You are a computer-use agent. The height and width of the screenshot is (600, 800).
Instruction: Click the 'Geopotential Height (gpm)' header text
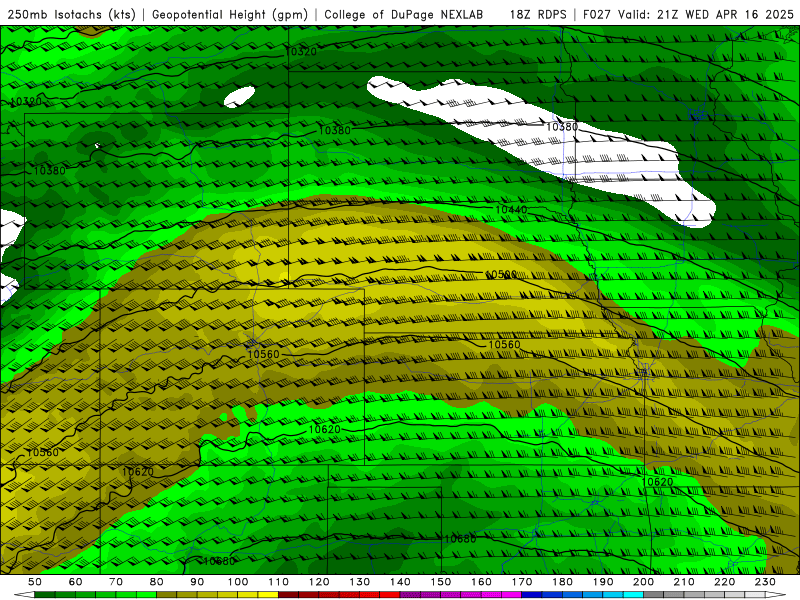click(x=230, y=14)
